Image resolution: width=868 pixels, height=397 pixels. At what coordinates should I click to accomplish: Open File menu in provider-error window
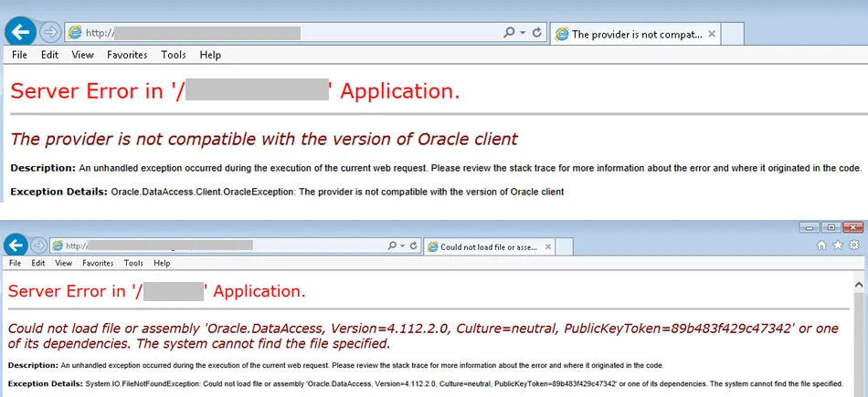coord(19,55)
